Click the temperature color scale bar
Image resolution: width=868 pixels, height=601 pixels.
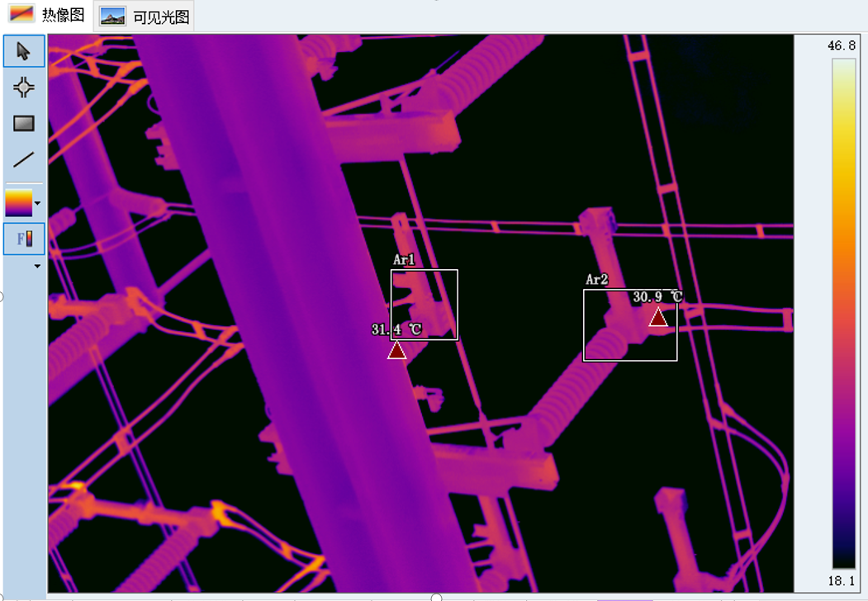click(x=843, y=314)
